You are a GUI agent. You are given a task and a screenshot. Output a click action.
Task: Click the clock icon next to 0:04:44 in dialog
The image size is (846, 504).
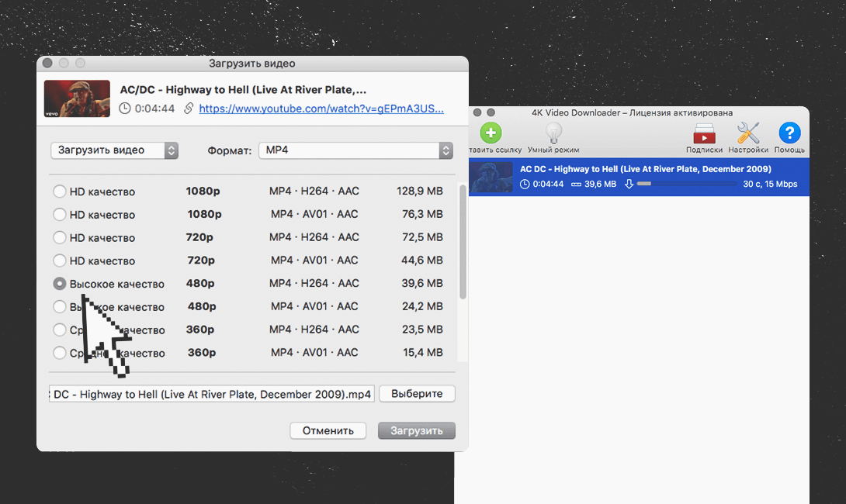coord(125,109)
